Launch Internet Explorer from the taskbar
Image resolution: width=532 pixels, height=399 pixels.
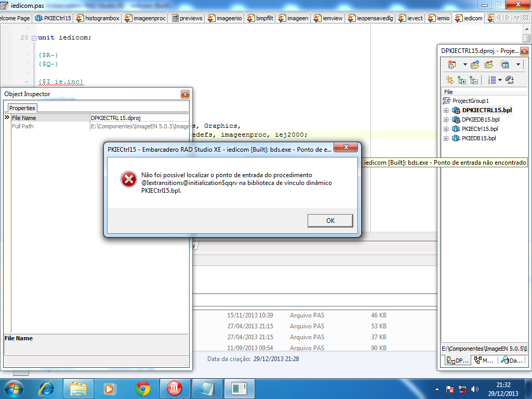[x=47, y=389]
